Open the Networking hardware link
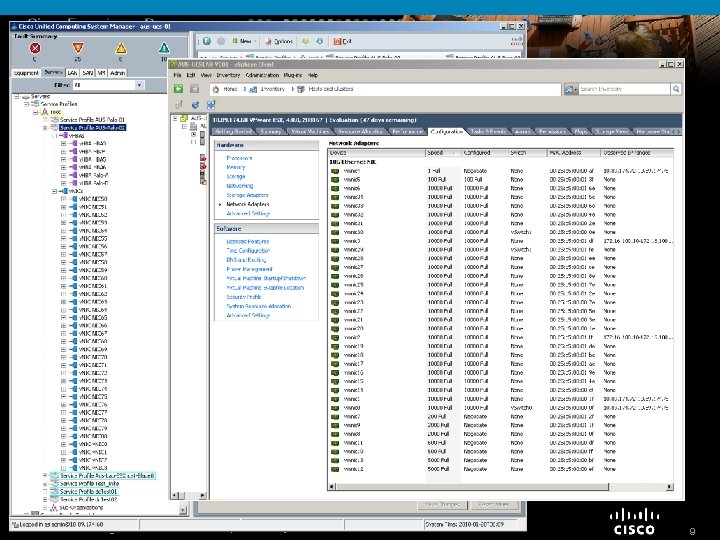The height and width of the screenshot is (540, 720). pos(240,186)
